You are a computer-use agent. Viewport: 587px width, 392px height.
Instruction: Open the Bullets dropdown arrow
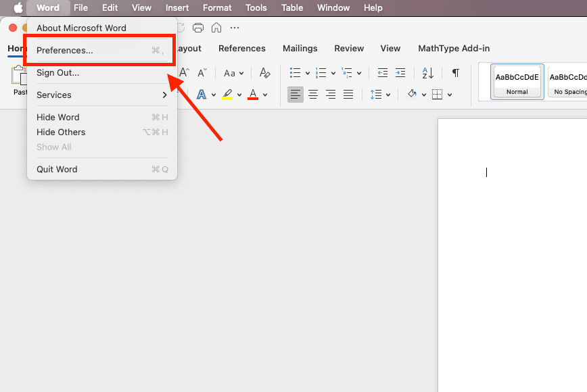point(307,73)
